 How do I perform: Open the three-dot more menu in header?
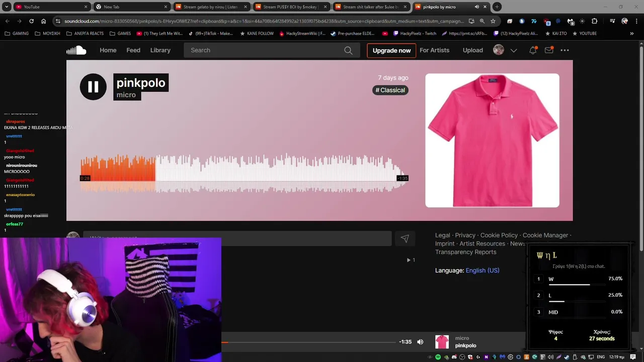tap(565, 50)
